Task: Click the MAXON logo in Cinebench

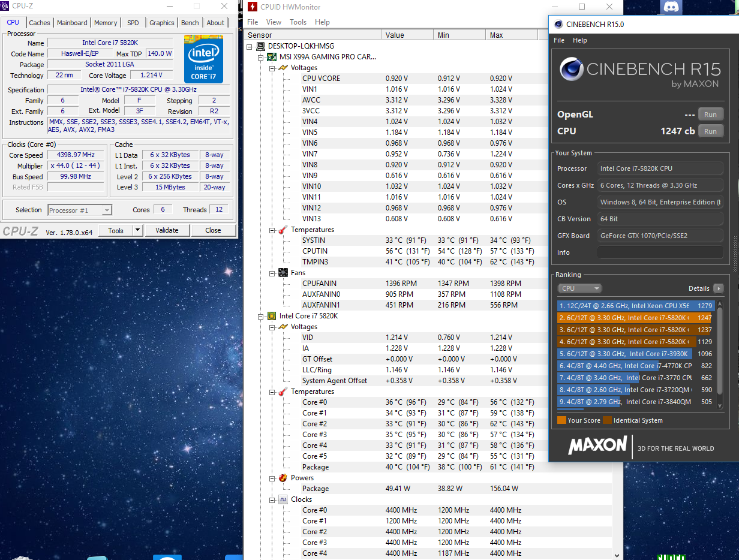Action: coord(597,445)
